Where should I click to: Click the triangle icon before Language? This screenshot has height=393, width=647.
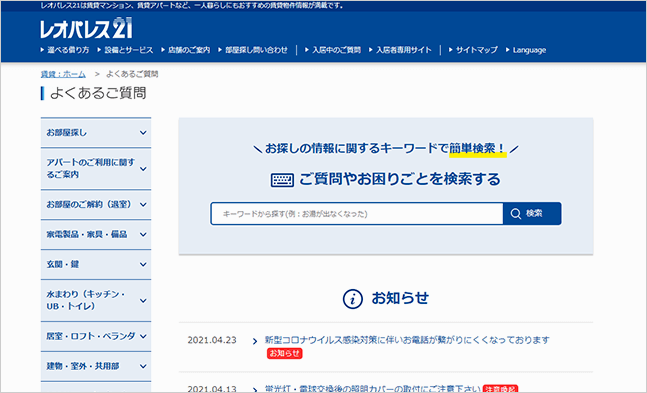508,50
